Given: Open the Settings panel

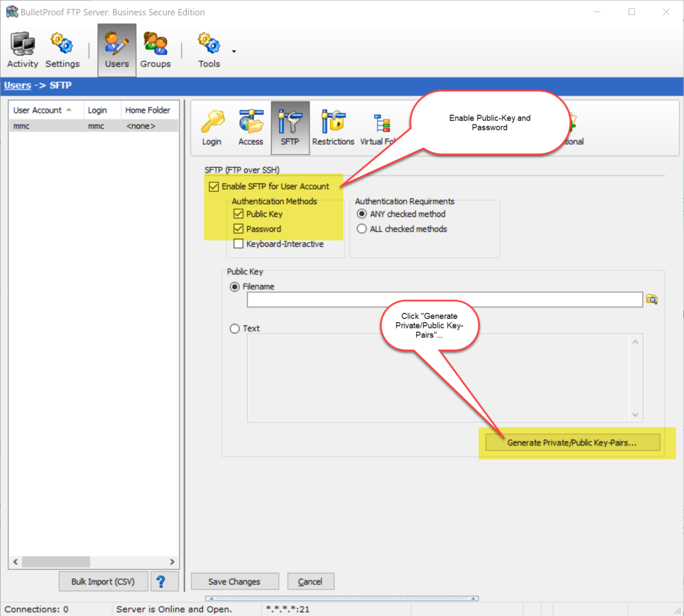Looking at the screenshot, I should click(62, 50).
